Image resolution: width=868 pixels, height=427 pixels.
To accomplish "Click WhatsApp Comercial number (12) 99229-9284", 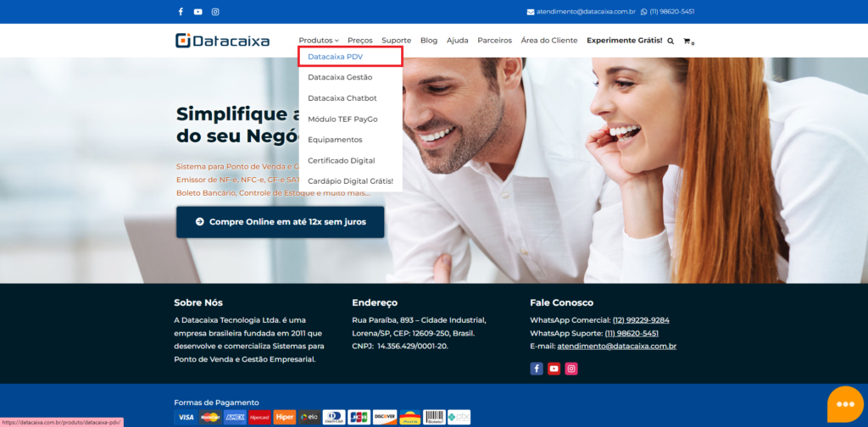I will [x=641, y=320].
